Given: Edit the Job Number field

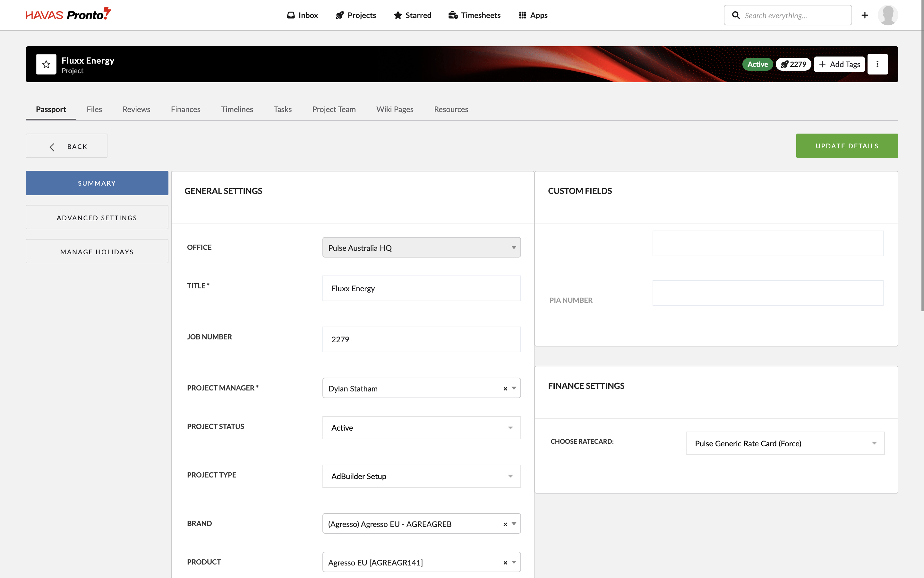Looking at the screenshot, I should click(x=422, y=339).
